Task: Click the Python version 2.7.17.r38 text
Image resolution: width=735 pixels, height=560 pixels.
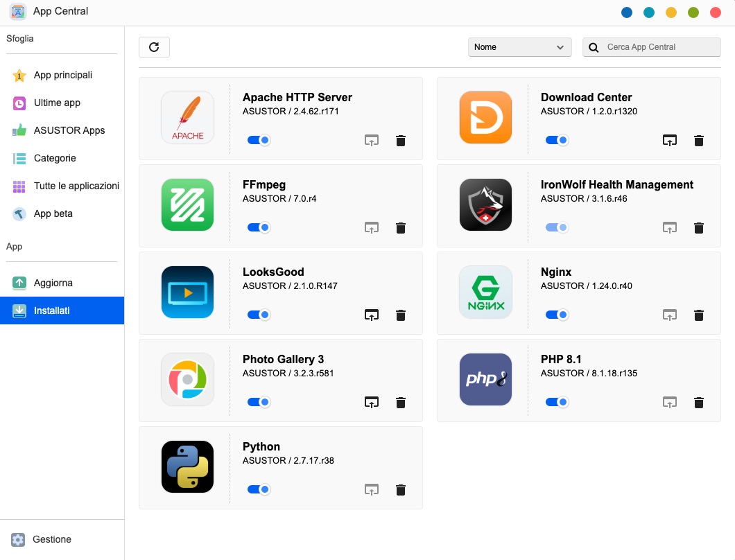Action: coord(288,461)
